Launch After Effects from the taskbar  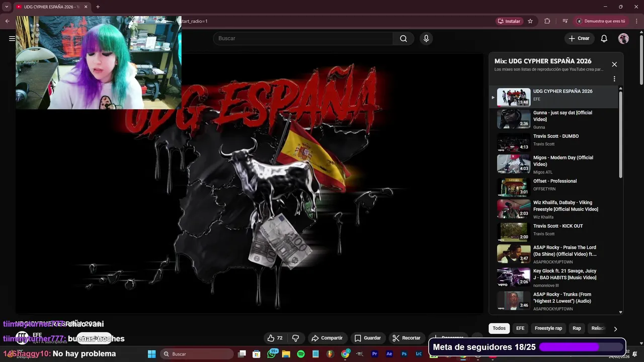(x=389, y=354)
